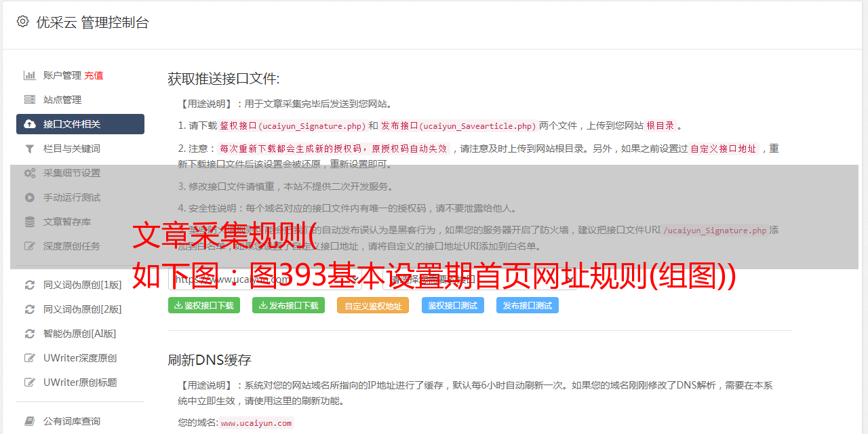Click the green 鉴权接口下载 button

tap(204, 305)
